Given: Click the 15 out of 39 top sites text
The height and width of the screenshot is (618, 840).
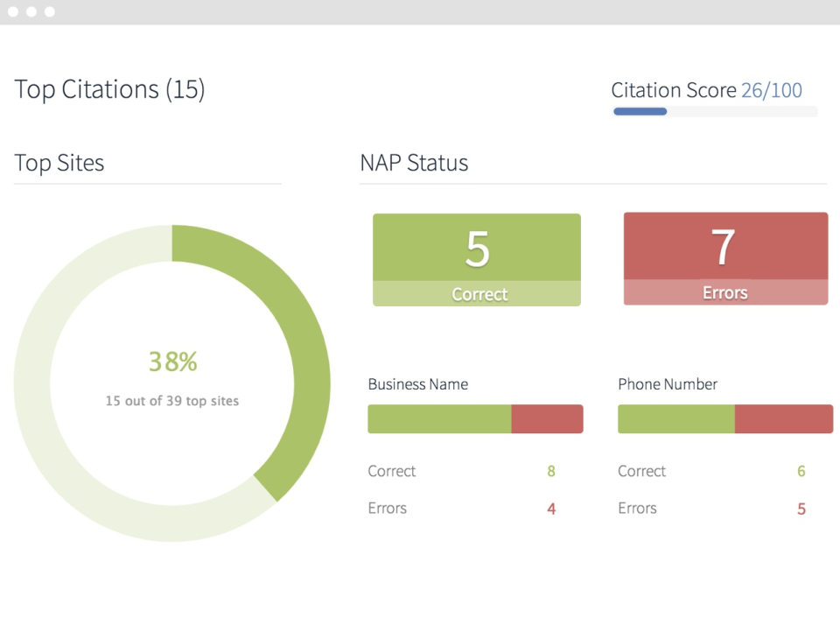Looking at the screenshot, I should 172,401.
